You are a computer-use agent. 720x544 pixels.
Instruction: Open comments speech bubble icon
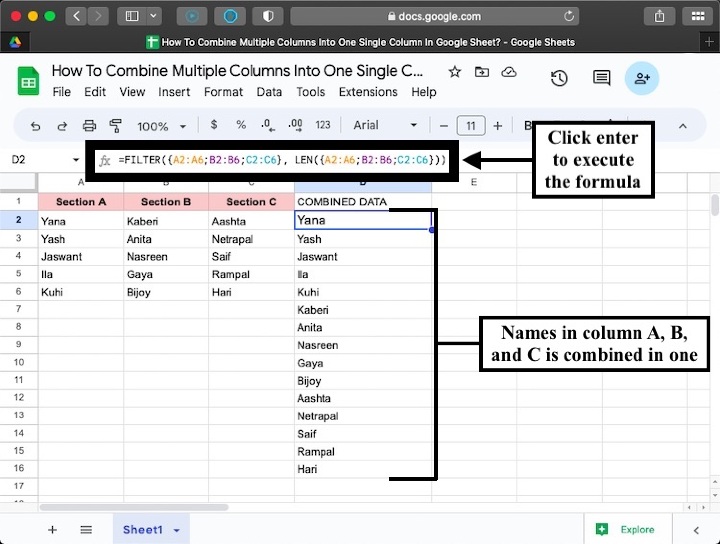tap(602, 78)
